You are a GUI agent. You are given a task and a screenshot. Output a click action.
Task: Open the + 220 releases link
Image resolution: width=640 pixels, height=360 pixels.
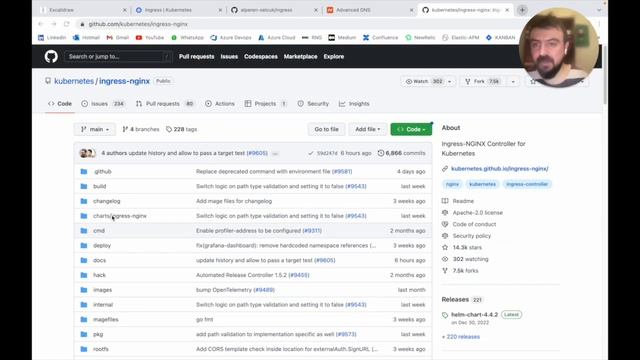tap(461, 337)
